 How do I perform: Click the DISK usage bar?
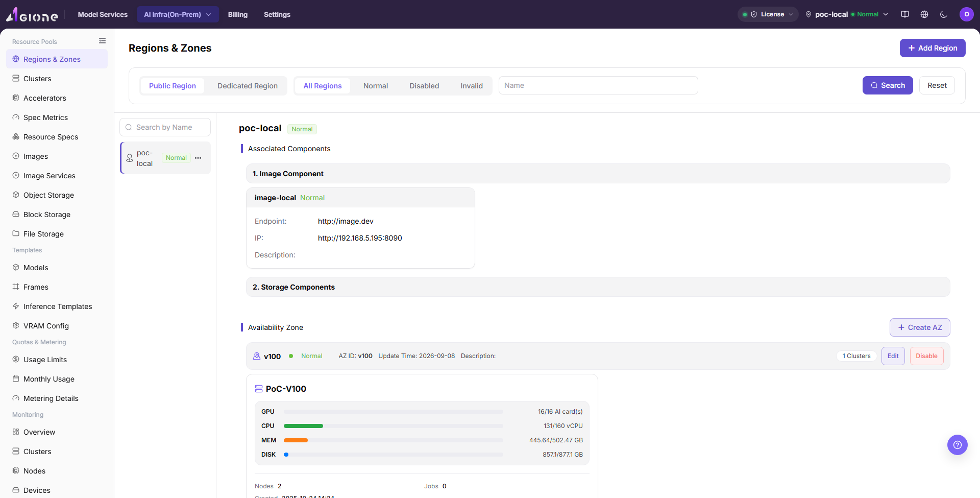tap(393, 455)
